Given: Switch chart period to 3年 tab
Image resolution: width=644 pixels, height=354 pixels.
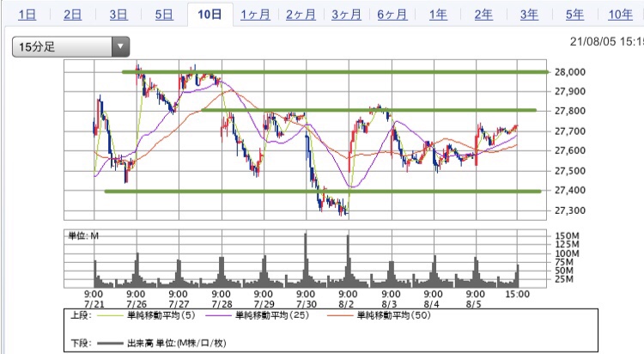Looking at the screenshot, I should click(529, 15).
